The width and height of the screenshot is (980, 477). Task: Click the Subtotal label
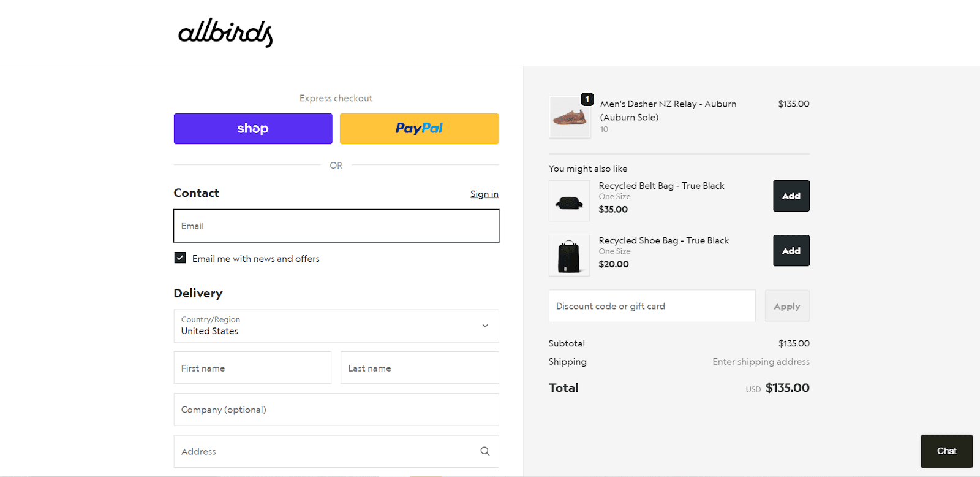(567, 343)
